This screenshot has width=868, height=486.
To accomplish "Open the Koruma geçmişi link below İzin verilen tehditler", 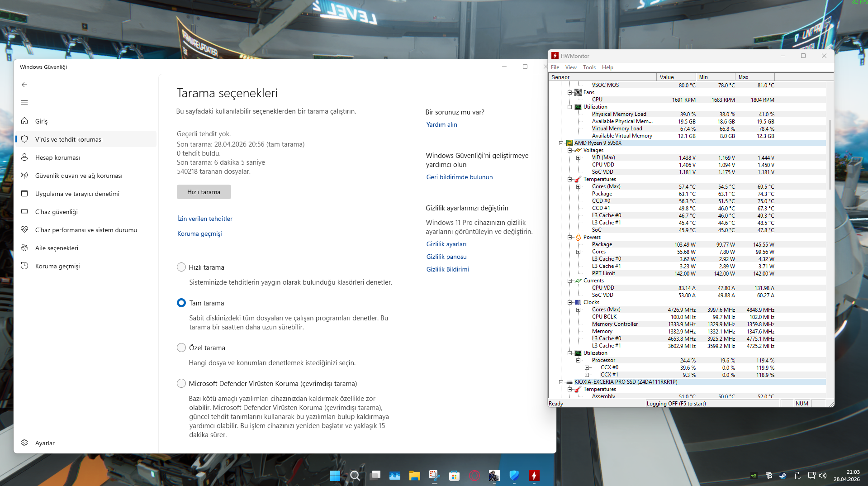I will point(199,233).
